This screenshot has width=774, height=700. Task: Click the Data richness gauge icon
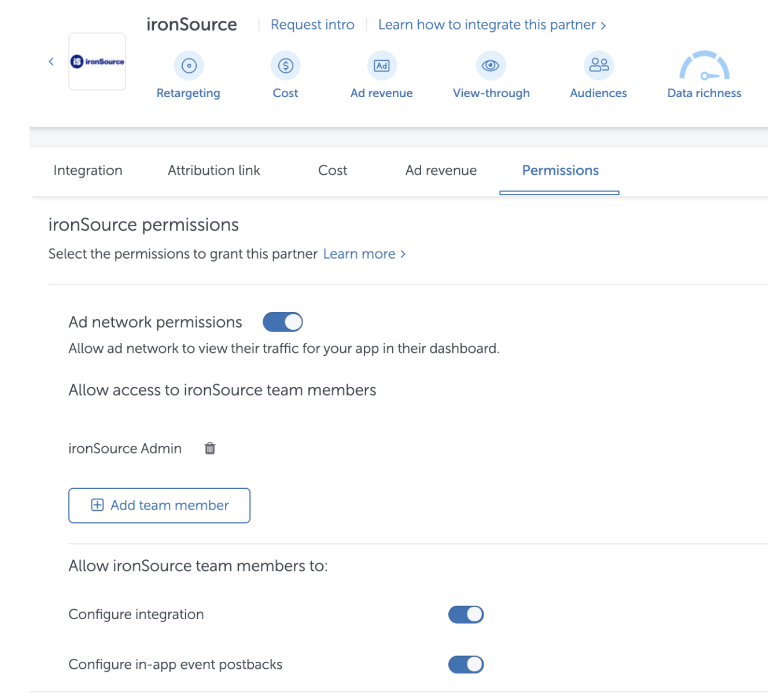(703, 66)
